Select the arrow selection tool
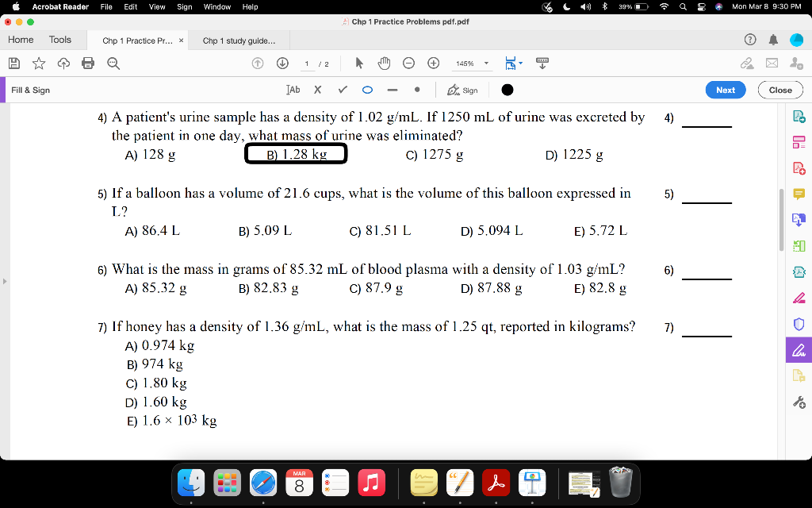 (359, 63)
